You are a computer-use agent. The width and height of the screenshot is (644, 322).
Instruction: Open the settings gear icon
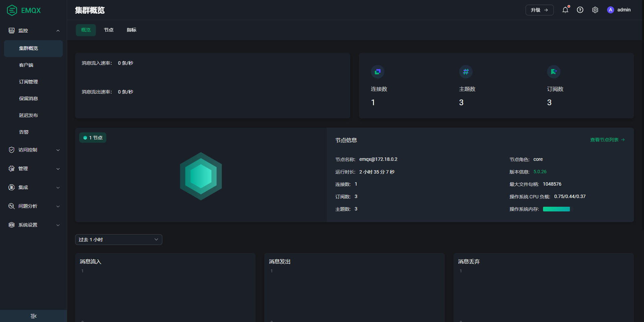[595, 10]
